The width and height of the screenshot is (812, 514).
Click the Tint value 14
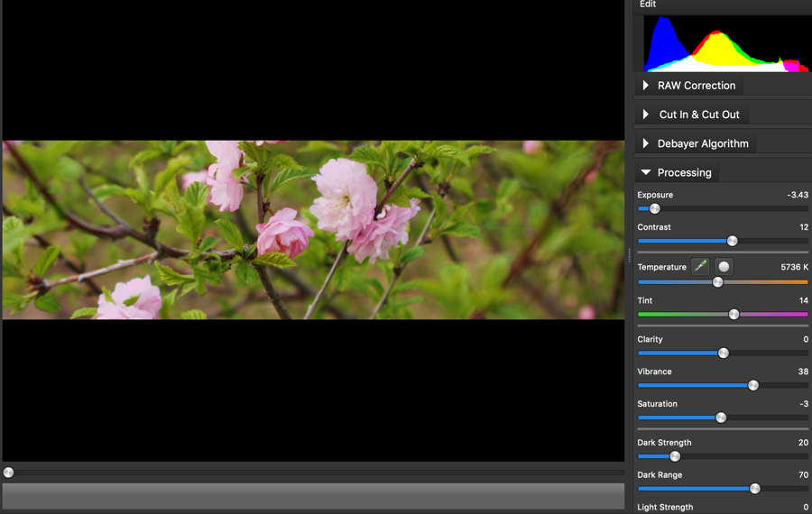click(x=804, y=301)
